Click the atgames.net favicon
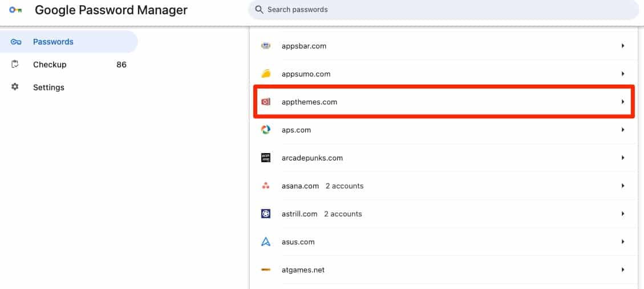Screen dimensions: 644x289 coord(266,270)
